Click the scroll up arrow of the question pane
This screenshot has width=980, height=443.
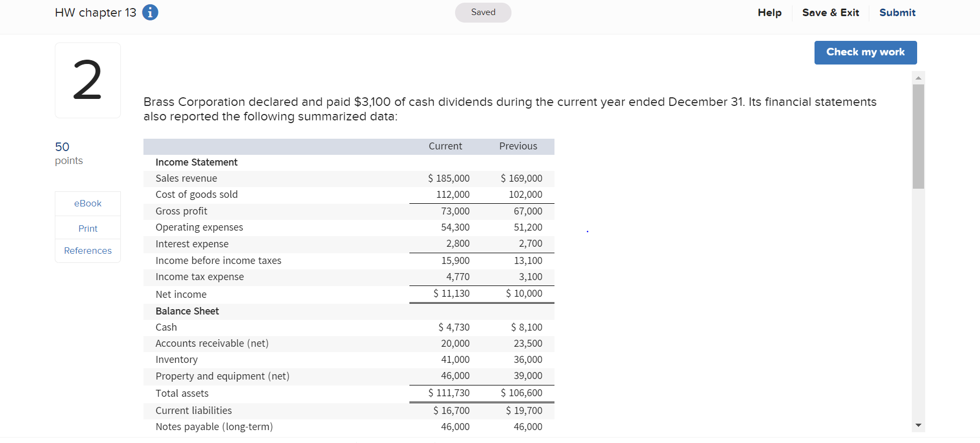918,78
